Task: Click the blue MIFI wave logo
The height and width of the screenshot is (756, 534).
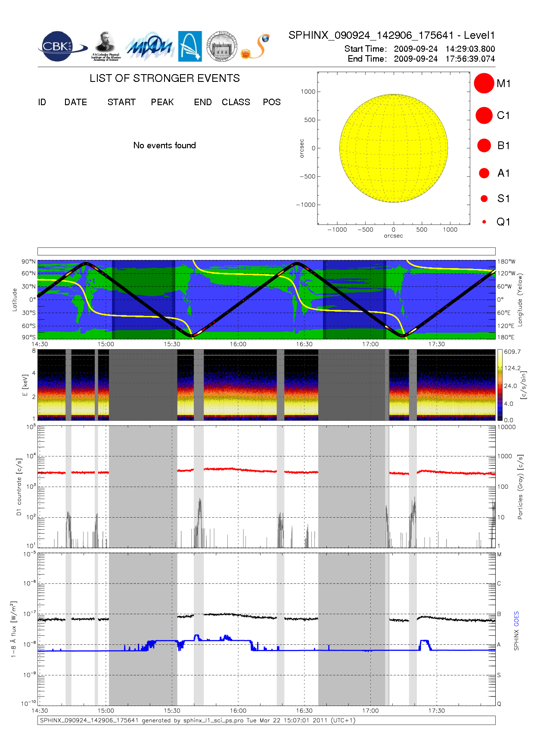Action: (149, 47)
